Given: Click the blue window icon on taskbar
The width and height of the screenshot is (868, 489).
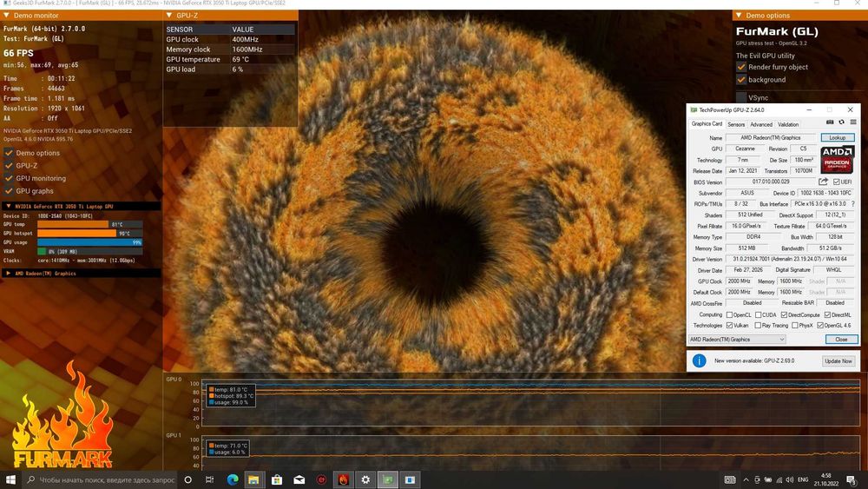Looking at the screenshot, I should point(410,479).
